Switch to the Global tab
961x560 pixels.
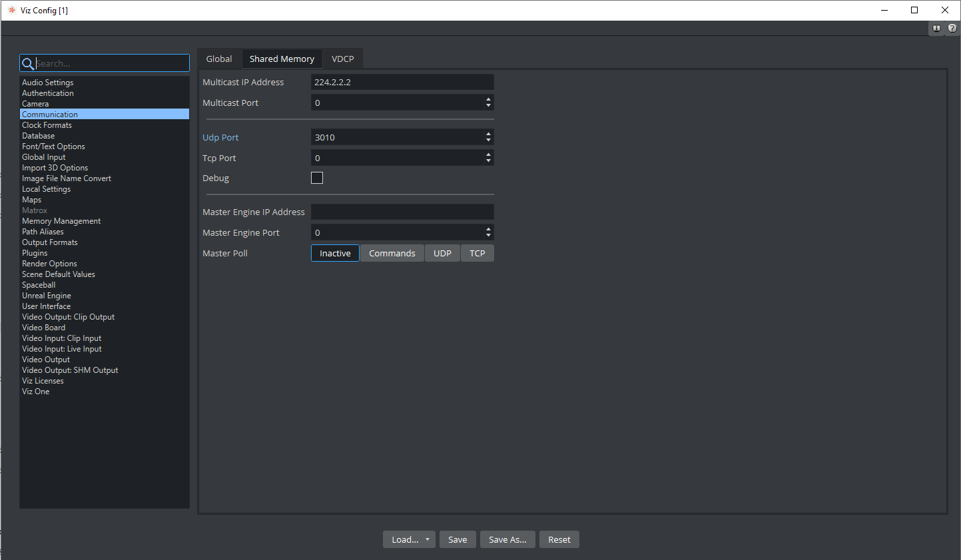click(219, 59)
